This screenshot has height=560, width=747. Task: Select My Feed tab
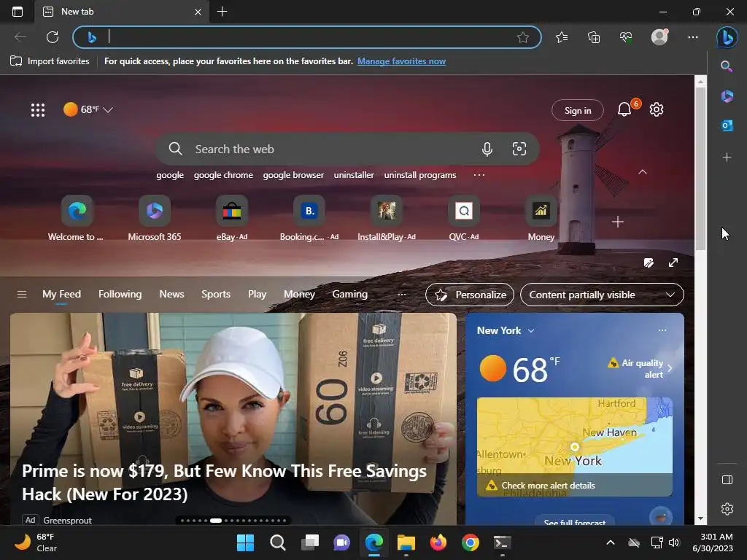[61, 295]
